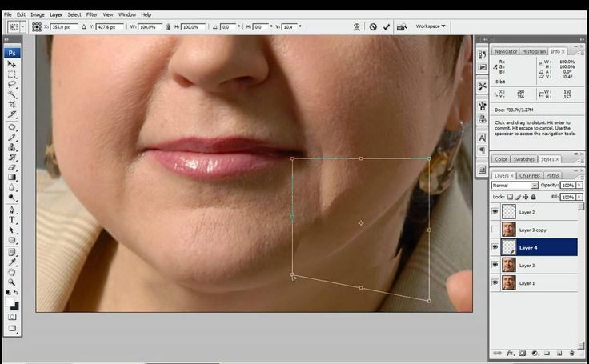The height and width of the screenshot is (364, 589).
Task: Select the Layer 3 thumbnail
Action: pyautogui.click(x=509, y=265)
